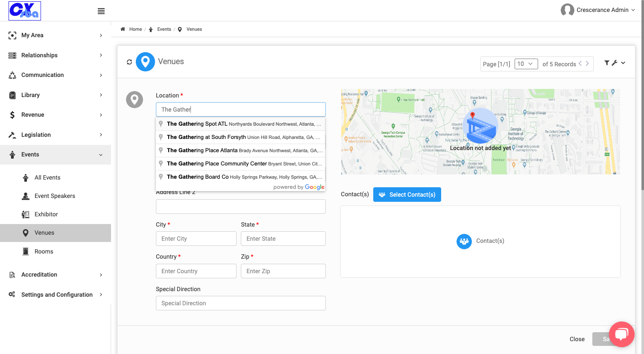Expand the Relationships menu

[56, 55]
